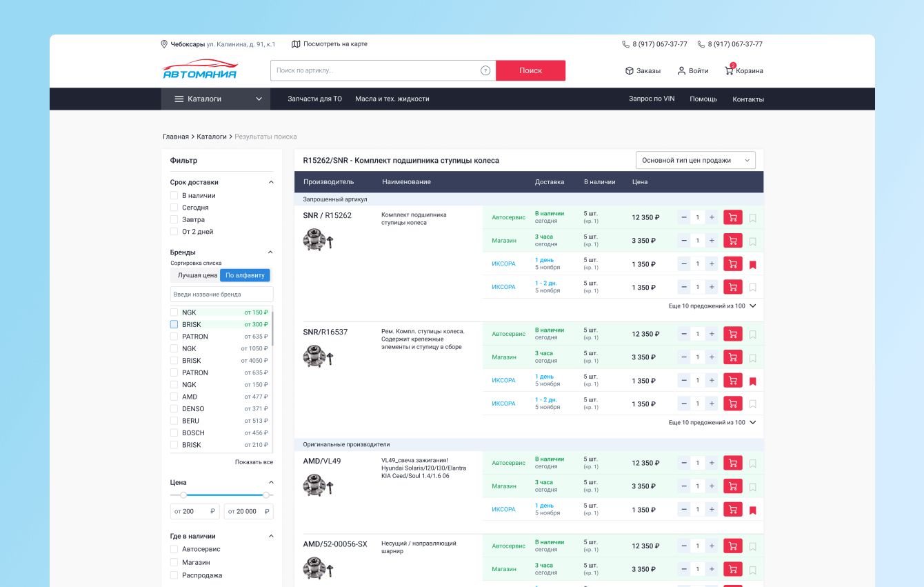The height and width of the screenshot is (587, 924).
Task: Tick the DENSO brand checkbox
Action: [x=174, y=409]
